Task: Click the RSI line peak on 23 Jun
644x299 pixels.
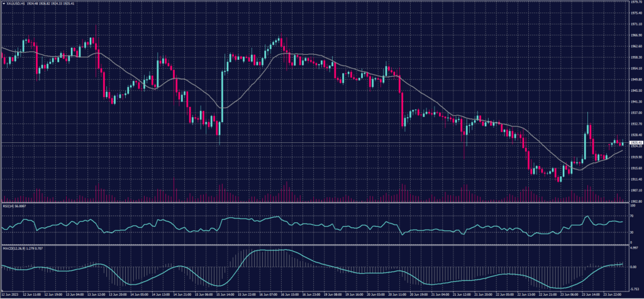Action: tap(587, 217)
